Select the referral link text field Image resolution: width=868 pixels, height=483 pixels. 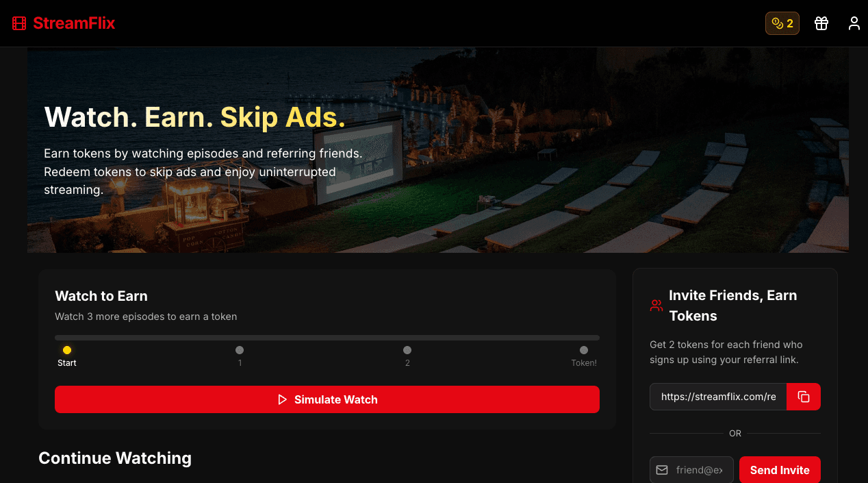(x=717, y=396)
